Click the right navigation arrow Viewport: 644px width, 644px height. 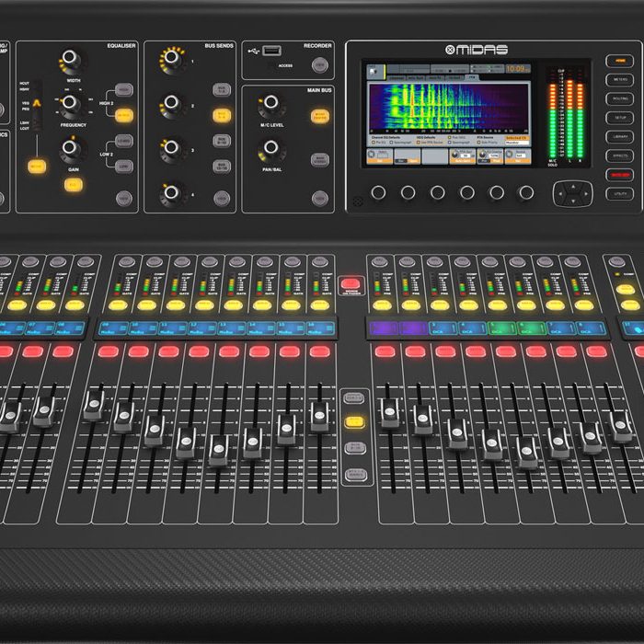pyautogui.click(x=585, y=193)
